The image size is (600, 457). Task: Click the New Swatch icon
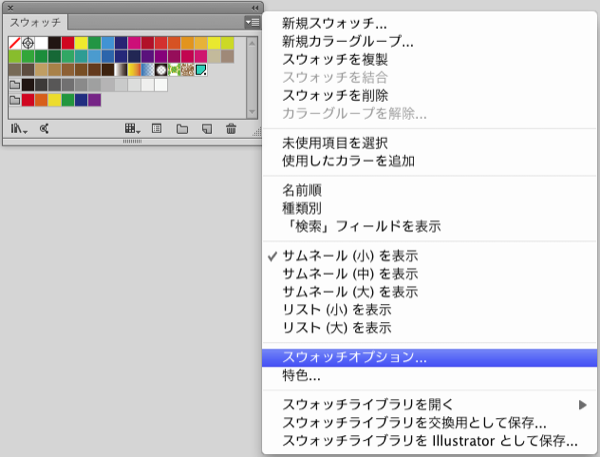point(206,128)
